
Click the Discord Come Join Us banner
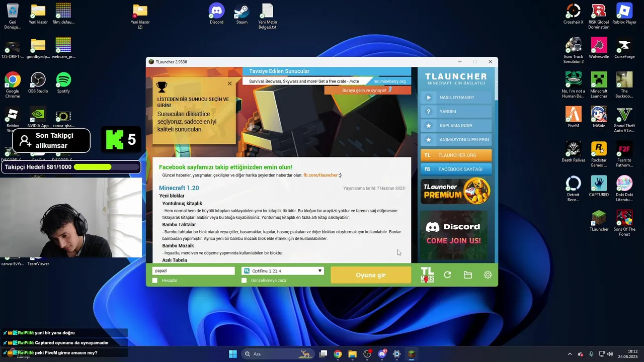tap(453, 234)
